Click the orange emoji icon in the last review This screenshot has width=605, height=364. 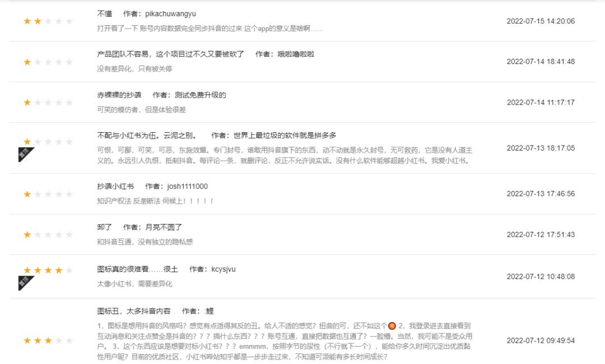click(392, 326)
